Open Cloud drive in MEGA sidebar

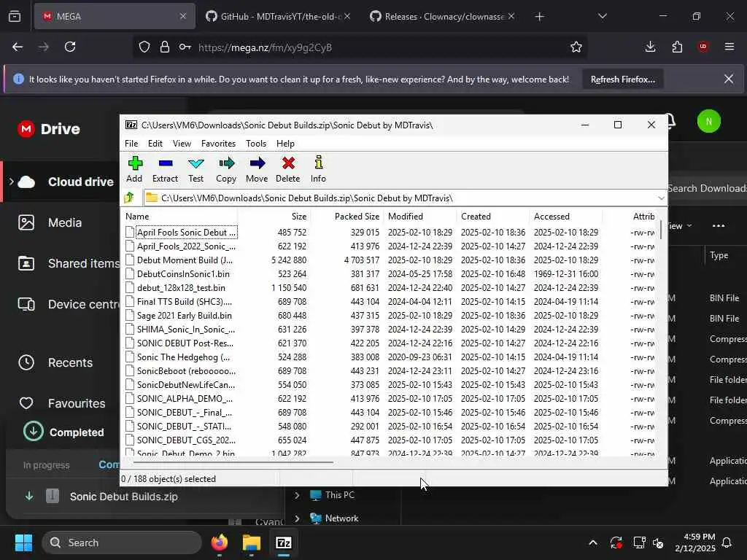pos(80,182)
